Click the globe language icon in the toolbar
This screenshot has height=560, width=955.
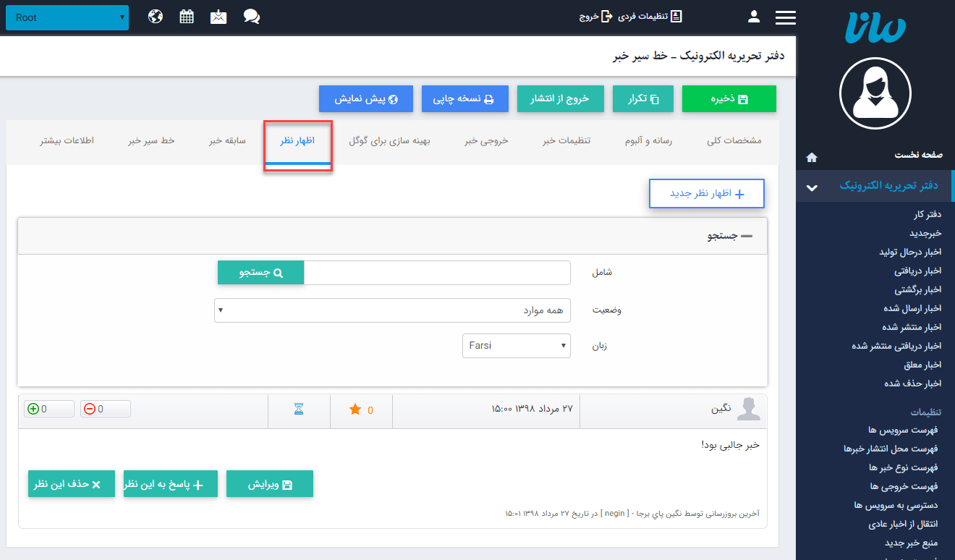pos(155,15)
